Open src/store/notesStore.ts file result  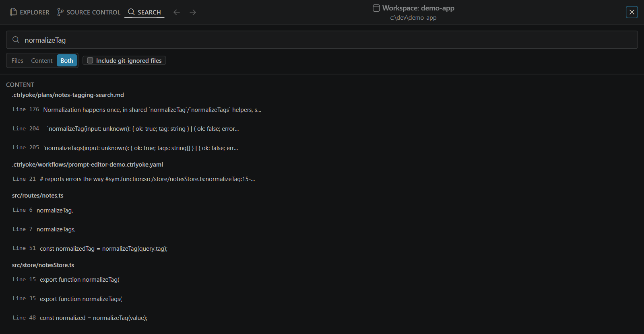point(43,265)
